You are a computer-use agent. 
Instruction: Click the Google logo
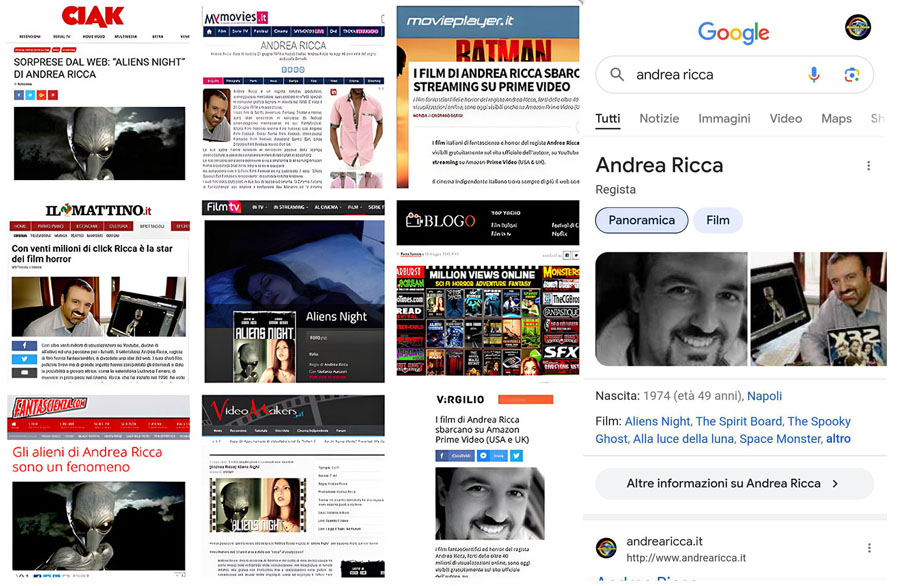pos(733,33)
